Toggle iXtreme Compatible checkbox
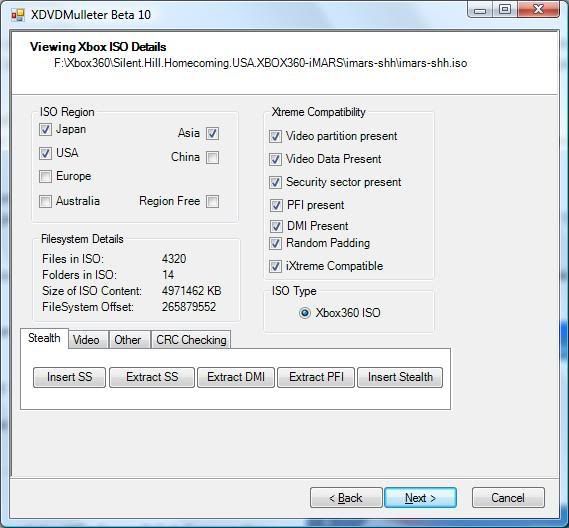This screenshot has width=569, height=528. (x=275, y=266)
